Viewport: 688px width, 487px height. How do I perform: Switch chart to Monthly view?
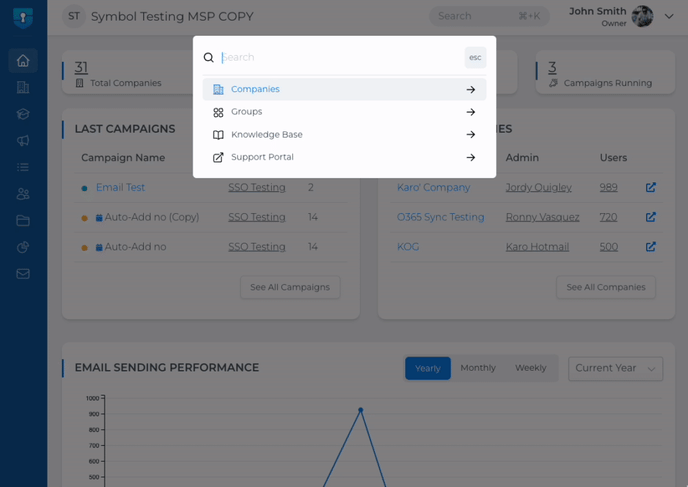477,368
